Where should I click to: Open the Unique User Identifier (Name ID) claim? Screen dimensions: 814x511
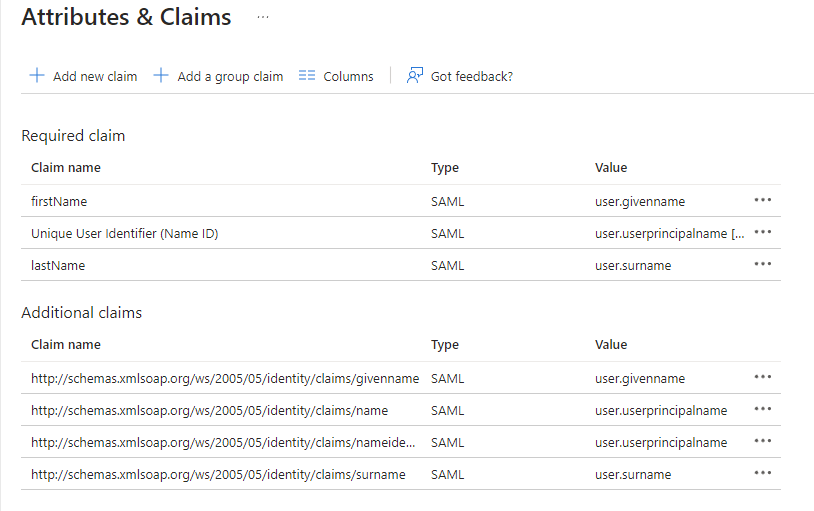click(x=124, y=233)
